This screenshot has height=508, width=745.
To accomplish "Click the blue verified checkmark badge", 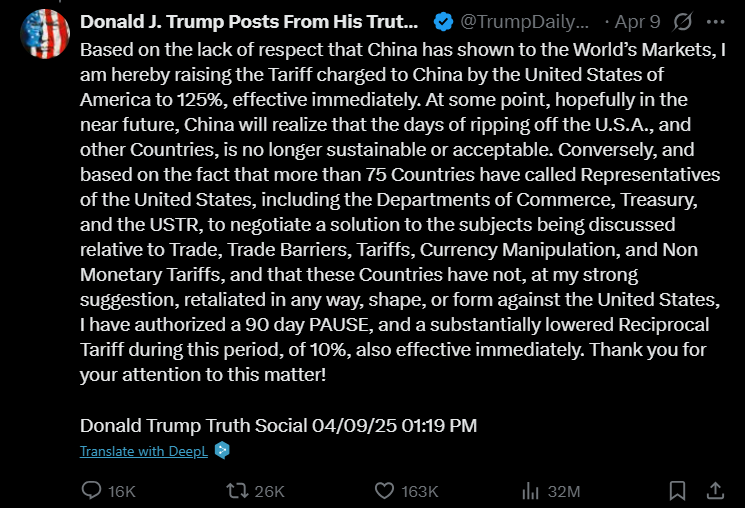I will 442,21.
